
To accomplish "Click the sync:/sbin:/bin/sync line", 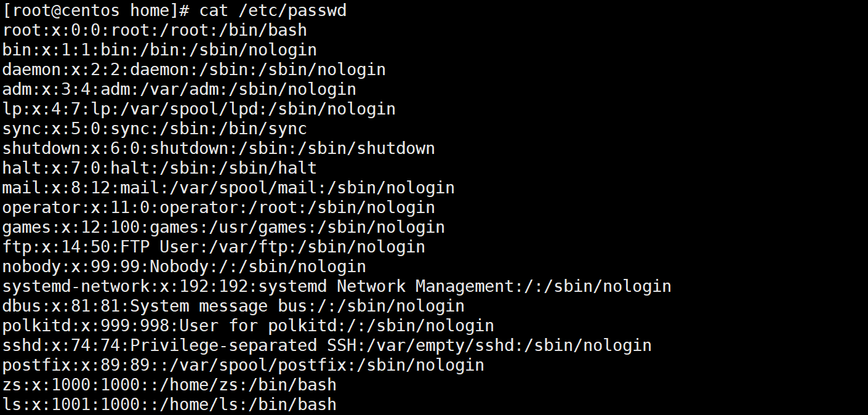I will coord(155,129).
